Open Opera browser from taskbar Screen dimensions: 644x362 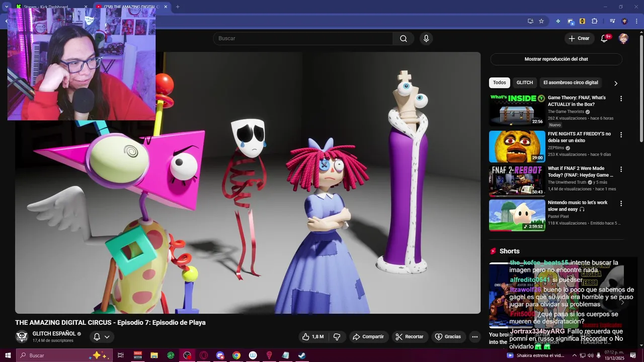[x=204, y=355]
